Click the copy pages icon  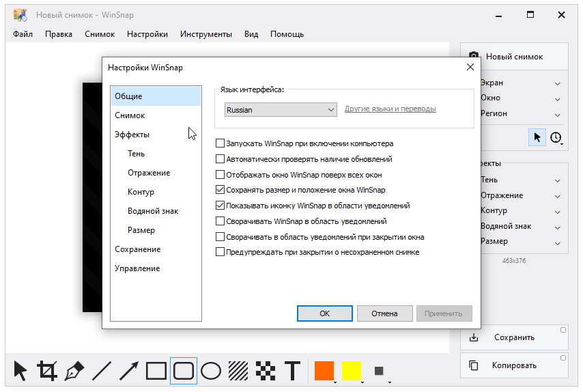click(x=474, y=365)
